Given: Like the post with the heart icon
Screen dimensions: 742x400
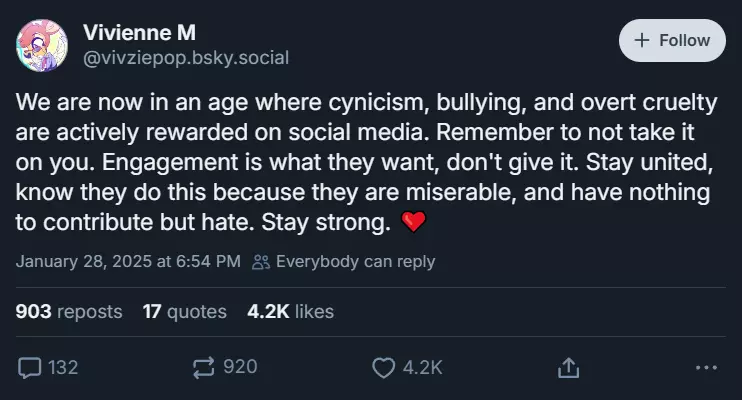Looking at the screenshot, I should click(383, 367).
